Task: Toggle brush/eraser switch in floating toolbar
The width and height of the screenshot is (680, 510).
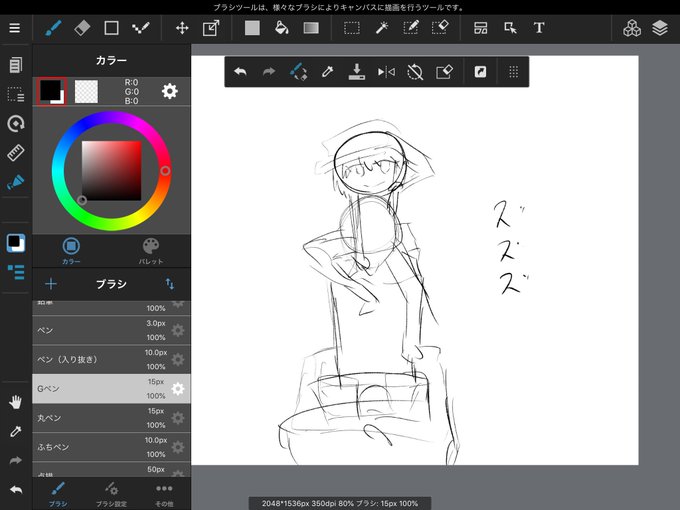Action: point(298,72)
